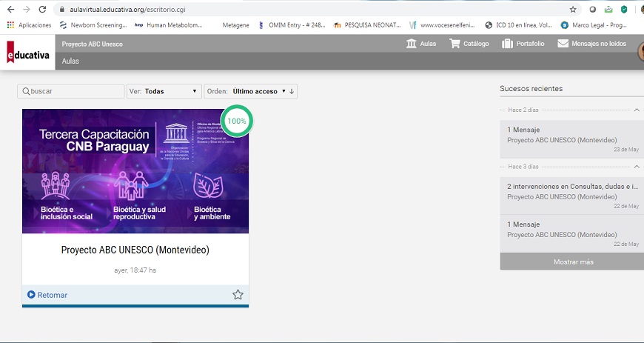The image size is (644, 343).
Task: Open 1 Mensaje from 22 de May
Action: [x=571, y=233]
